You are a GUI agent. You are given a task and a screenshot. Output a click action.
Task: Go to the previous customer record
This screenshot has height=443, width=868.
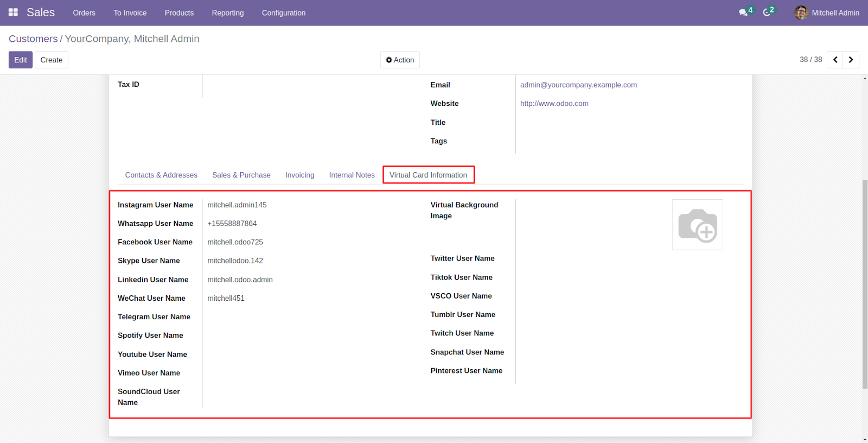pos(835,60)
